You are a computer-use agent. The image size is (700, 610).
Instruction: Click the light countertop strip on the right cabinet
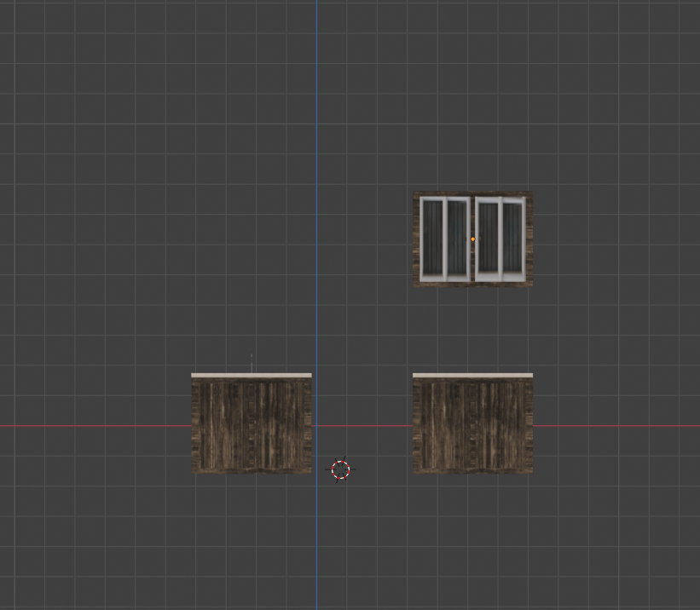[472, 375]
